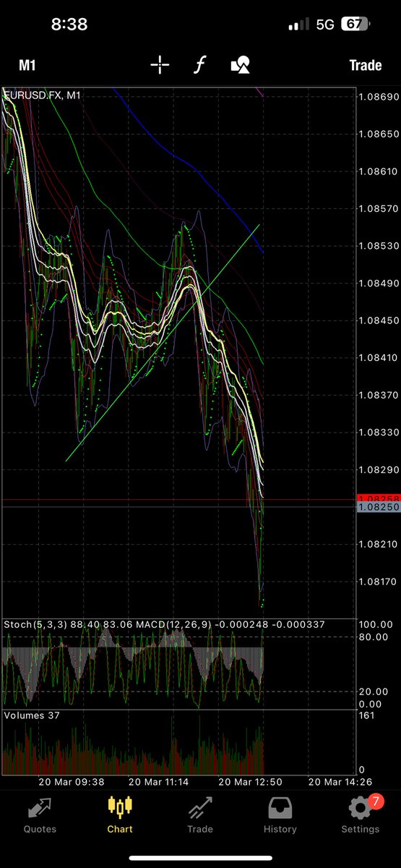Select the 100.00 stochastic scale label
This screenshot has height=868, width=401.
(x=376, y=624)
